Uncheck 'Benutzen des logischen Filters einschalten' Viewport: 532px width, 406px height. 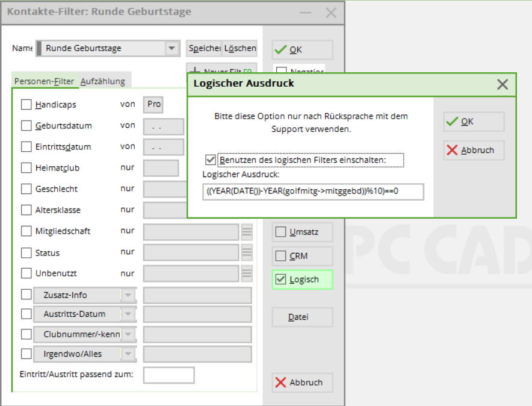[211, 160]
